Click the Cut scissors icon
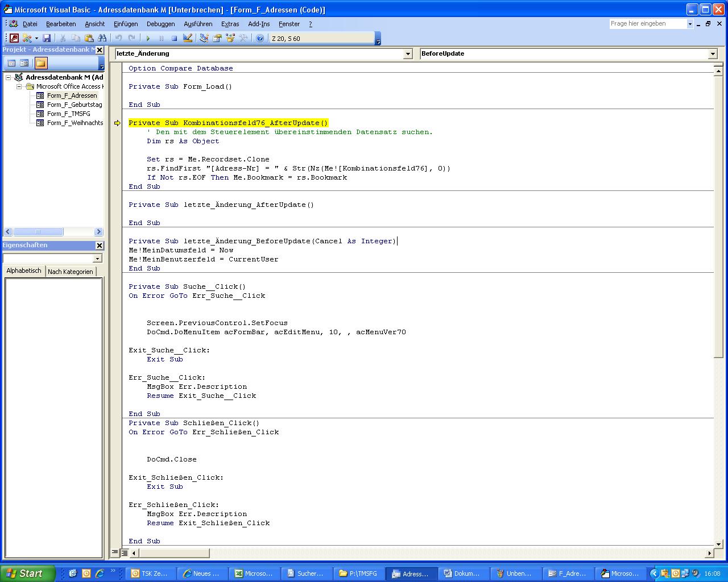 [x=63, y=38]
